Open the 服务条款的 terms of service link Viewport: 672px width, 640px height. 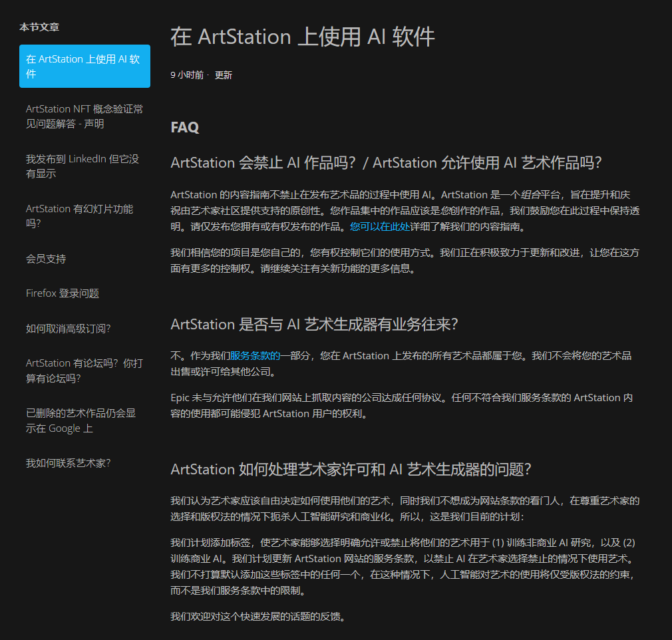point(255,355)
